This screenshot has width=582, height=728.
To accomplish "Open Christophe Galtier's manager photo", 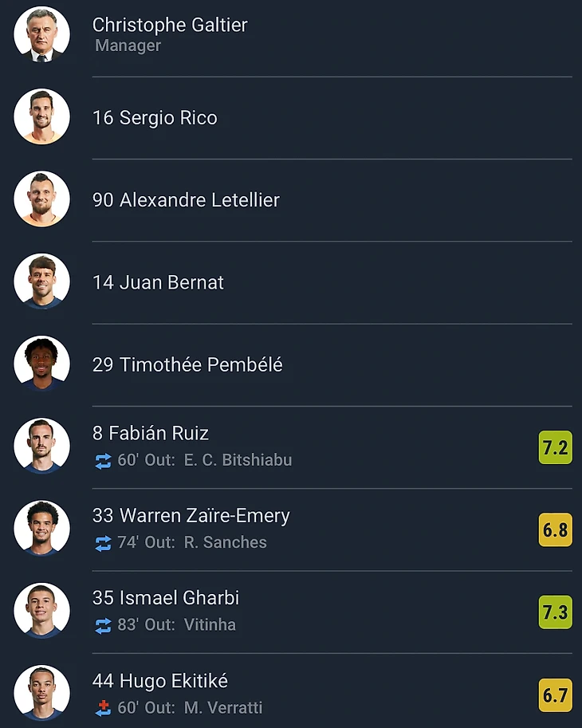I will tap(41, 34).
